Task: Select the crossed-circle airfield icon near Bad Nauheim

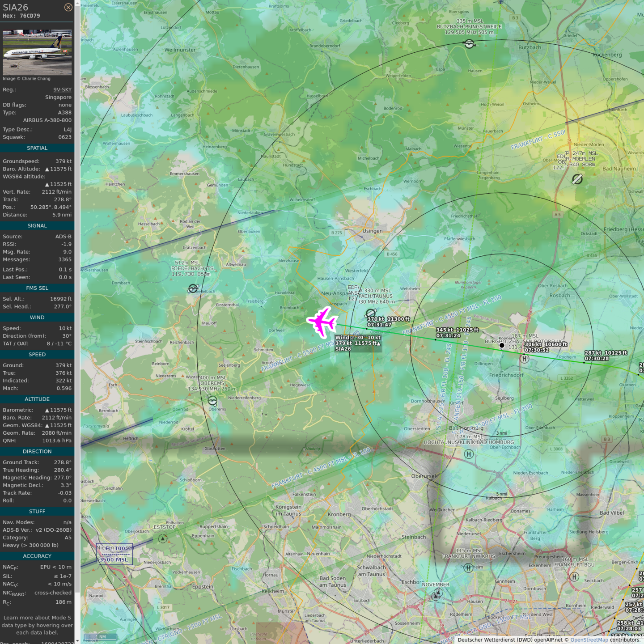Action: (577, 179)
